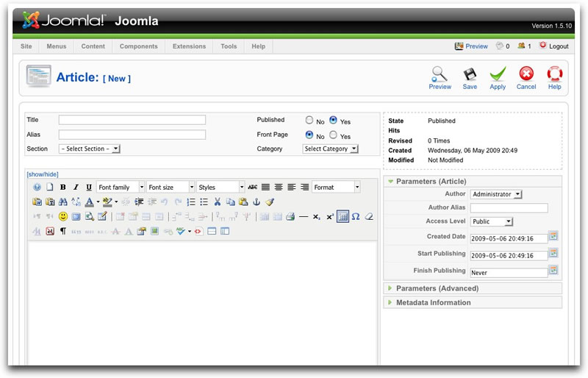
Task: Open the Content menu
Action: (x=93, y=46)
